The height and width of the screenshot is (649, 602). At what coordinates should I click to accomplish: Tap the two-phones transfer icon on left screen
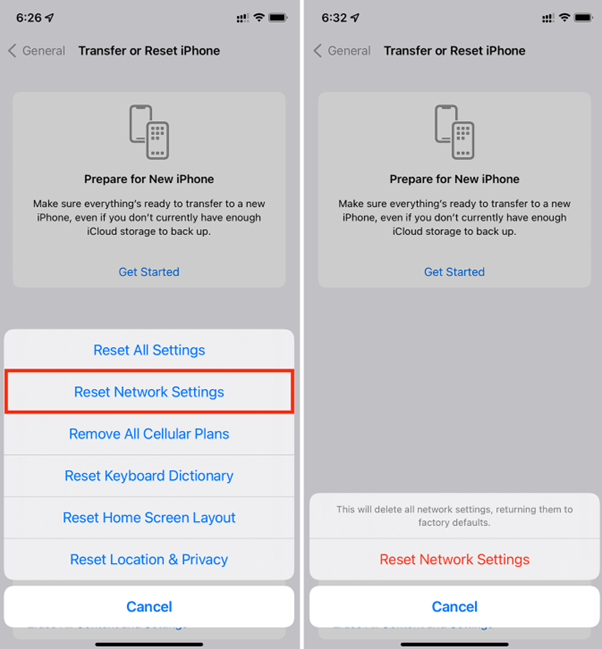149,132
